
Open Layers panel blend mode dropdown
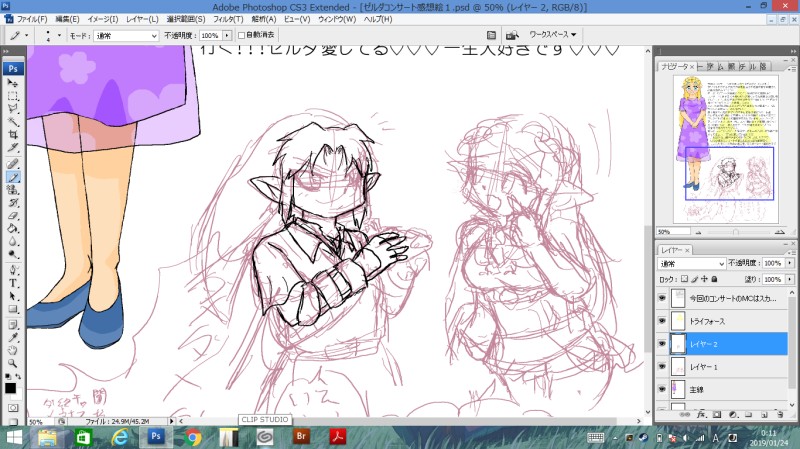pyautogui.click(x=691, y=264)
